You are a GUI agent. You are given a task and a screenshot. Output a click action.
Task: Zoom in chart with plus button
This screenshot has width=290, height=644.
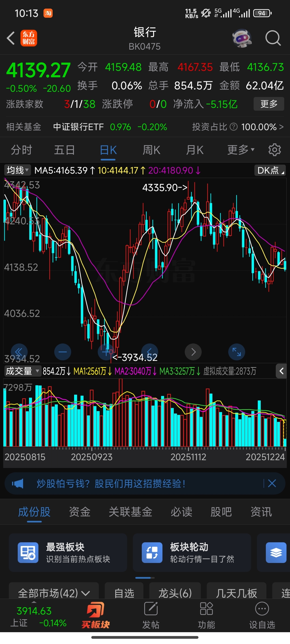106,352
